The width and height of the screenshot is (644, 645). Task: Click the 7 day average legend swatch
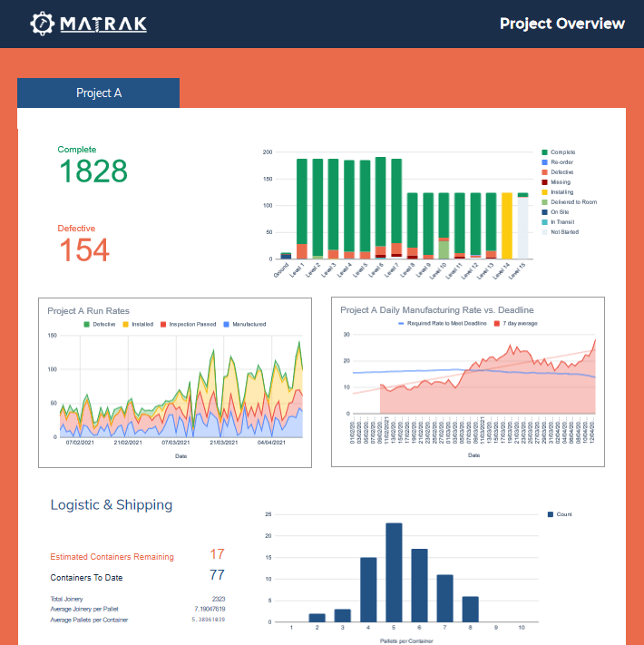click(x=497, y=323)
